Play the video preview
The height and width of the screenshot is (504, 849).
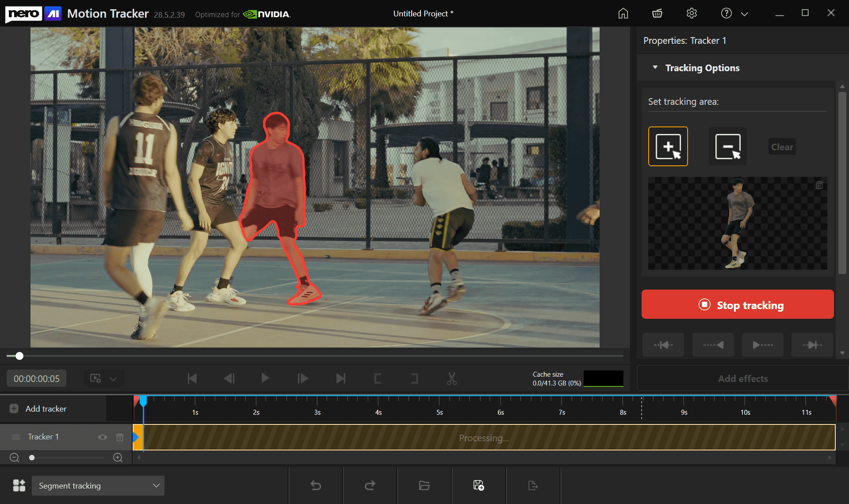click(265, 378)
